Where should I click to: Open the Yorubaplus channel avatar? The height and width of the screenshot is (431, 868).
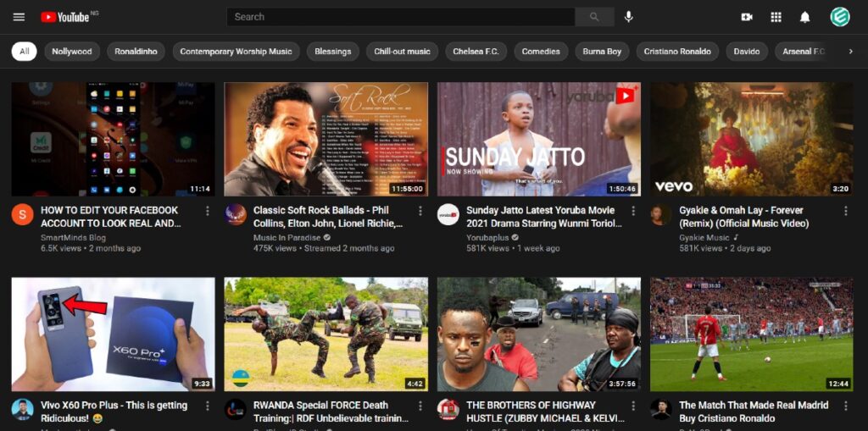click(x=448, y=215)
